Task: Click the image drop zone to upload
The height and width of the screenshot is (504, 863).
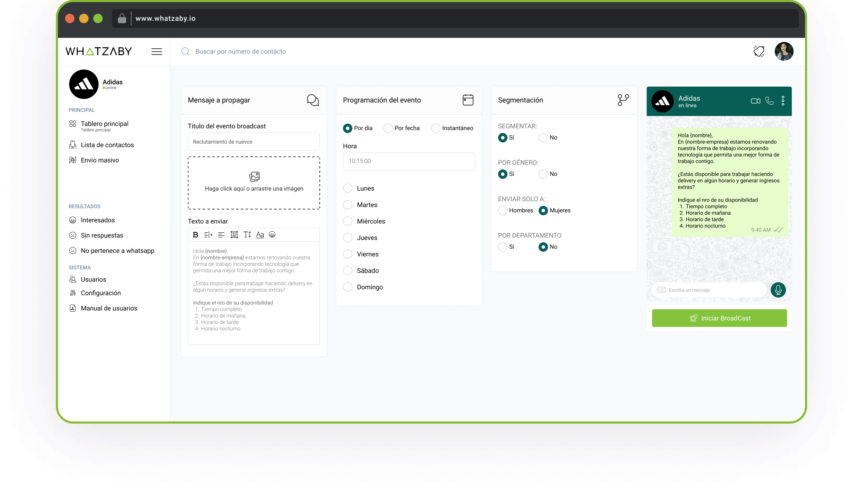Action: (254, 183)
